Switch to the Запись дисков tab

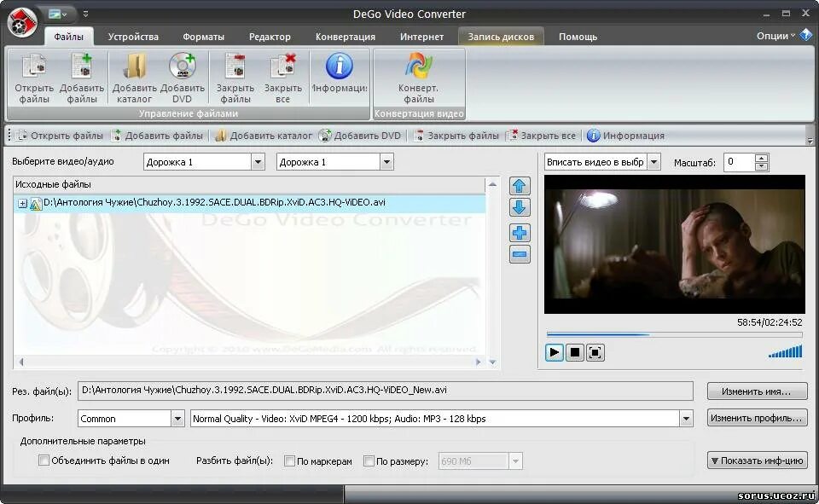(x=501, y=37)
